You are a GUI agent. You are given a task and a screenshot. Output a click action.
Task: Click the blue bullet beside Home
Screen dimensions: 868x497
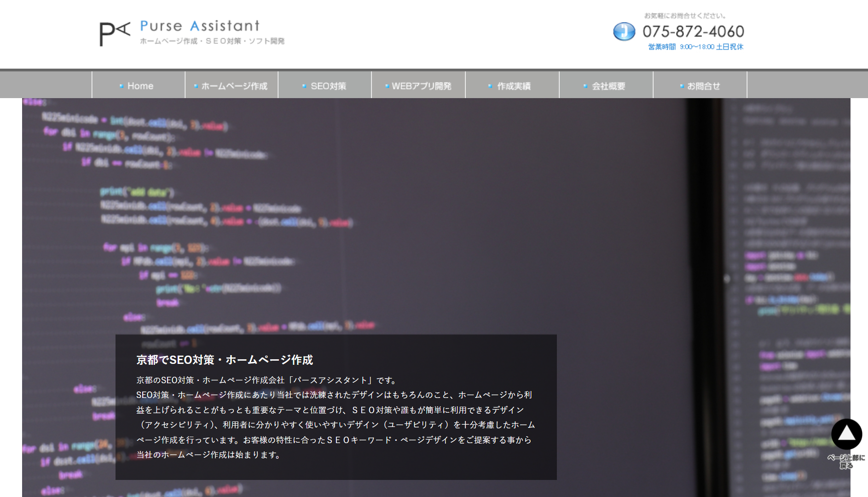click(122, 86)
